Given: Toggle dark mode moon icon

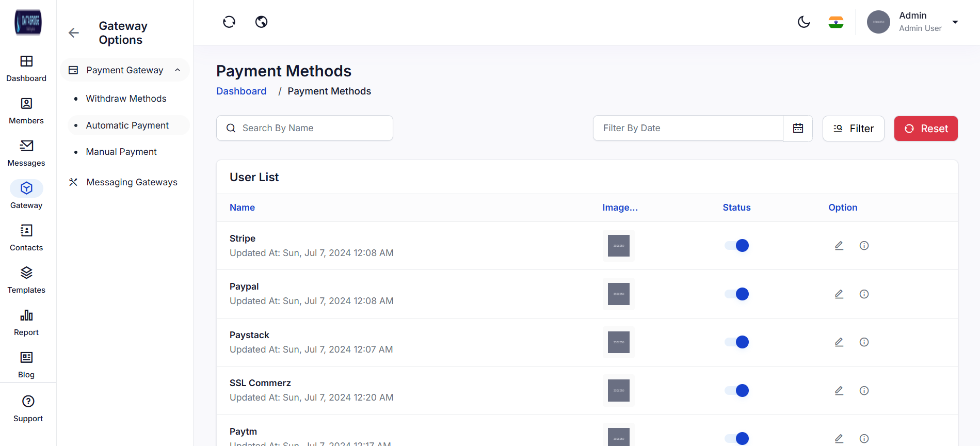Looking at the screenshot, I should [804, 22].
